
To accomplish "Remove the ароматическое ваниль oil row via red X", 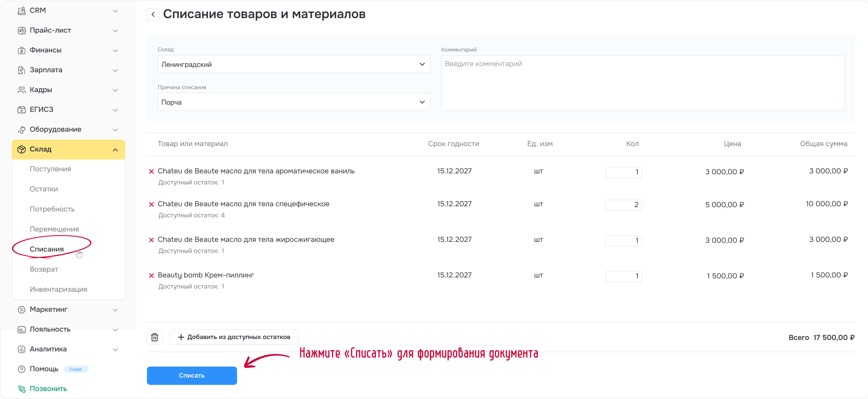I will 151,171.
